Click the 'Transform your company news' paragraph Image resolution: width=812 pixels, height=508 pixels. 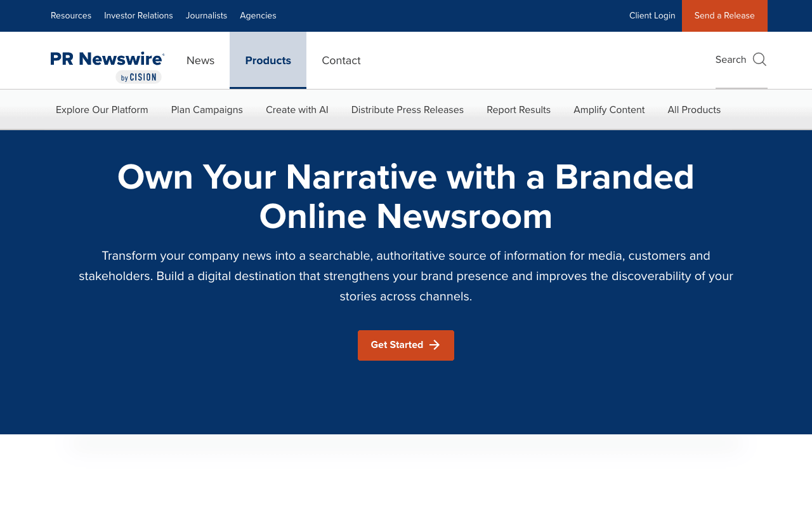[406, 276]
